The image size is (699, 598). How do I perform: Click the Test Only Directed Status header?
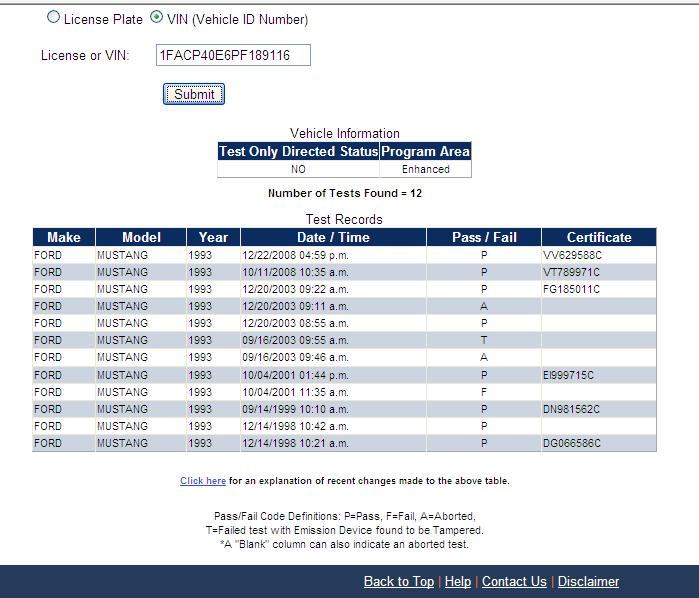298,152
